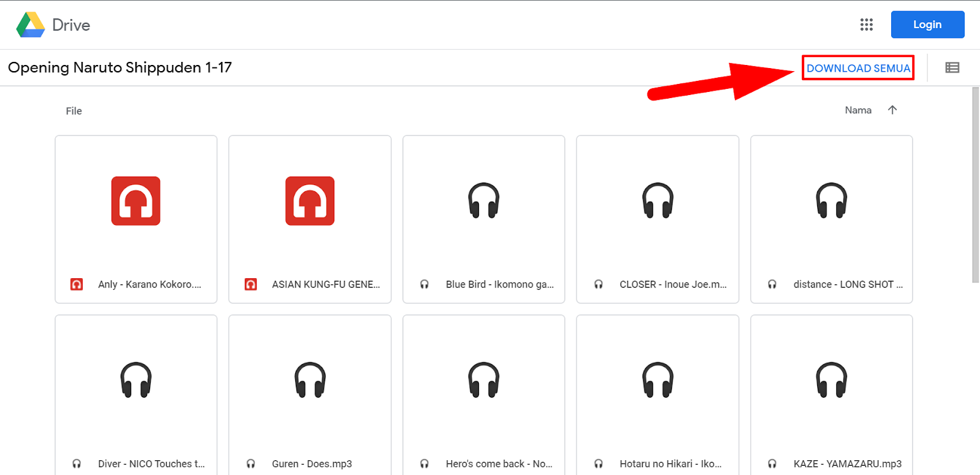Image resolution: width=980 pixels, height=475 pixels.
Task: Open the CLOSER - Inoue Joe large headphone icon
Action: 658,200
